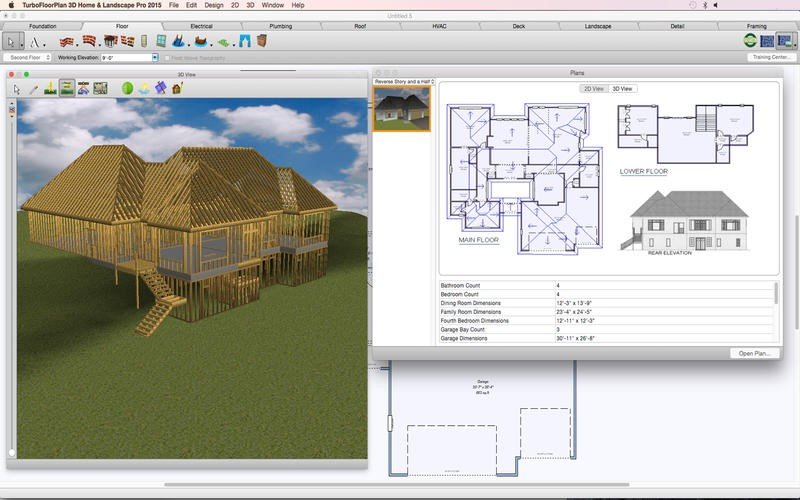Screen dimensions: 800x500
Task: Select the wooden cabinet tool
Action: pyautogui.click(x=262, y=40)
